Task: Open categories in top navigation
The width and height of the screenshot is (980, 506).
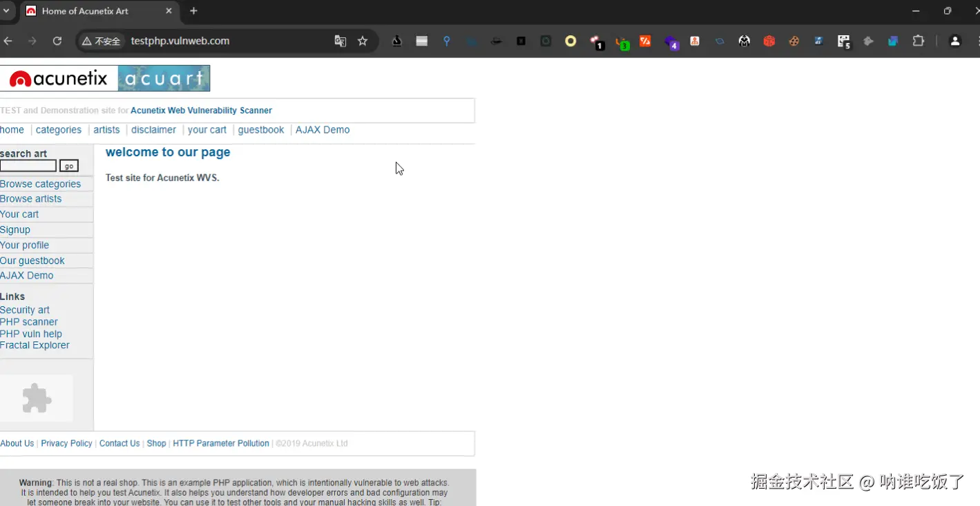Action: tap(59, 130)
